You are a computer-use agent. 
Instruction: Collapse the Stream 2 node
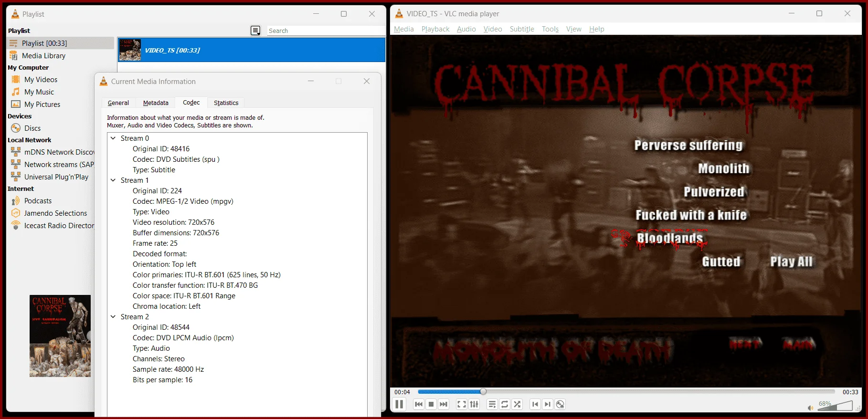113,317
